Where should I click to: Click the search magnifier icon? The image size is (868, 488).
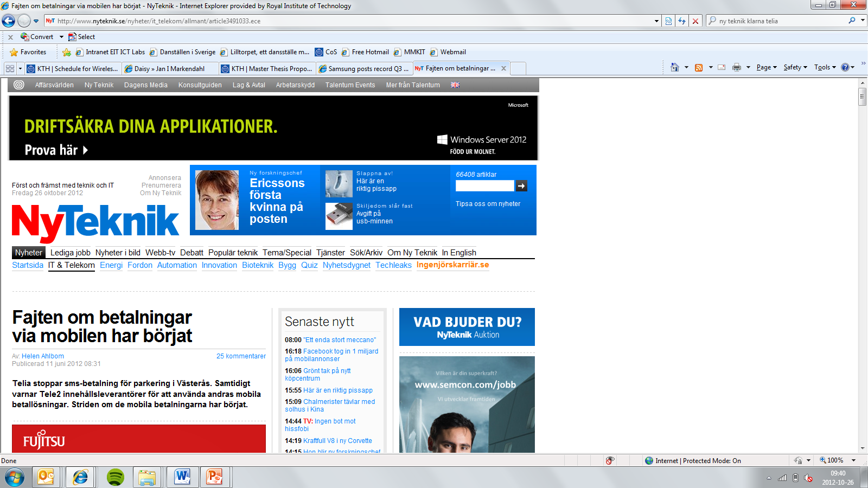pyautogui.click(x=852, y=21)
